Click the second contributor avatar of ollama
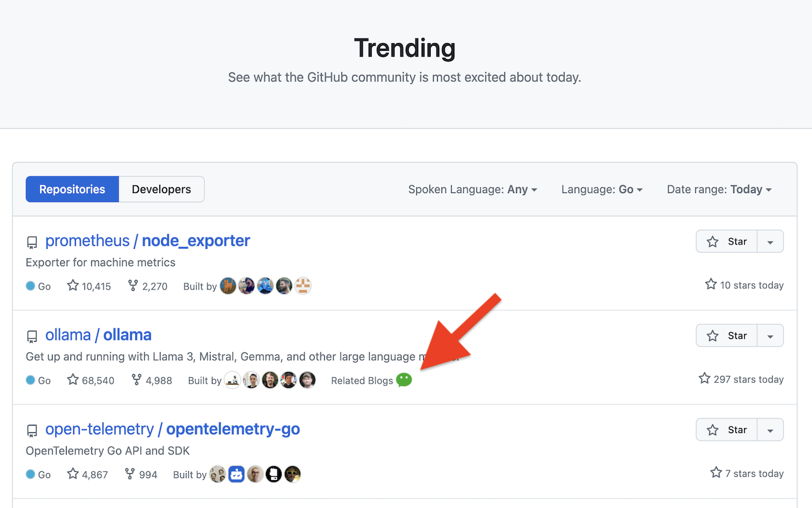The image size is (812, 508). 252,380
